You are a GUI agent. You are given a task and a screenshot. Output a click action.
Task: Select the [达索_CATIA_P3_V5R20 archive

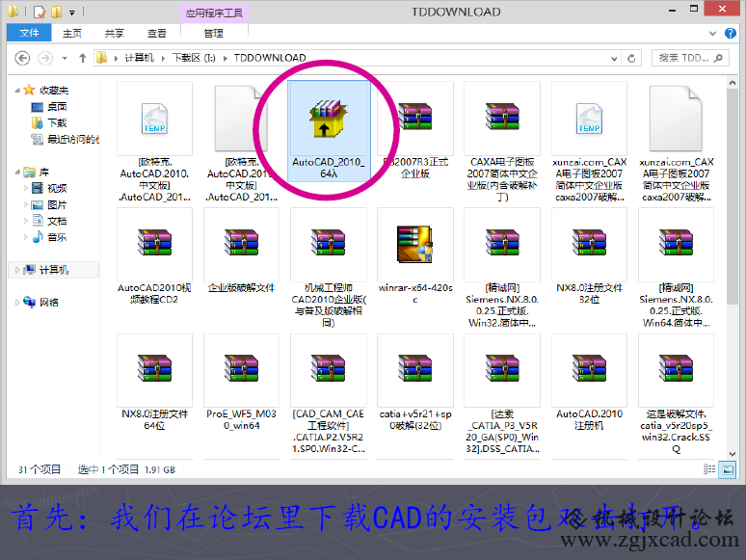tap(502, 368)
